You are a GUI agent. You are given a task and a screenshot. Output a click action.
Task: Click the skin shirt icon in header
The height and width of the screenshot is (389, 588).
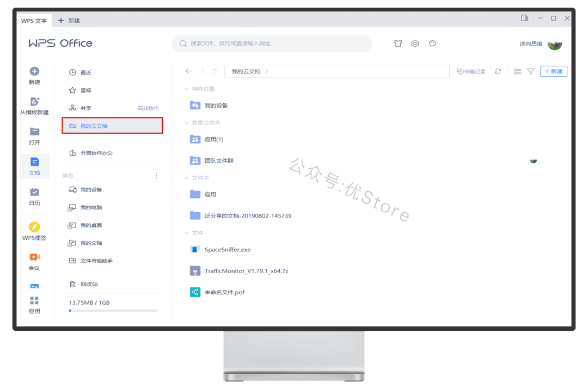[398, 44]
